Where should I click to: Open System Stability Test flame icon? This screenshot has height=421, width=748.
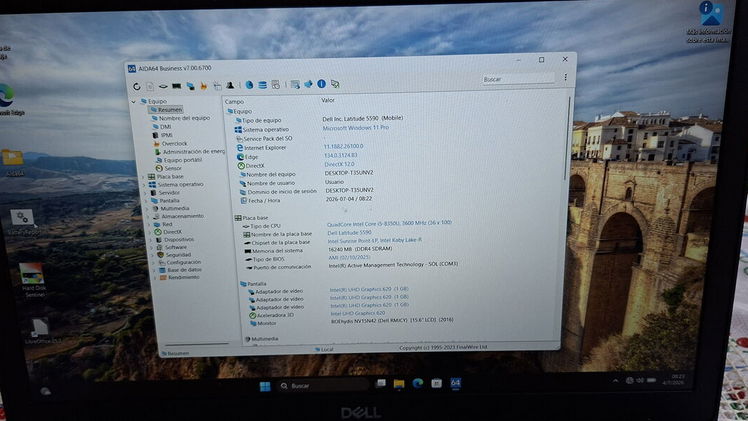coord(204,86)
